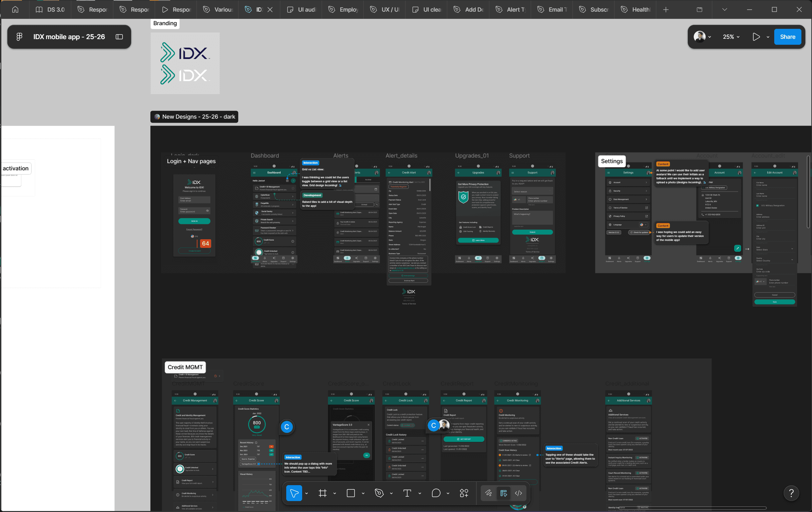Viewport: 812px width, 512px height.
Task: Select the Move tool
Action: (x=294, y=493)
